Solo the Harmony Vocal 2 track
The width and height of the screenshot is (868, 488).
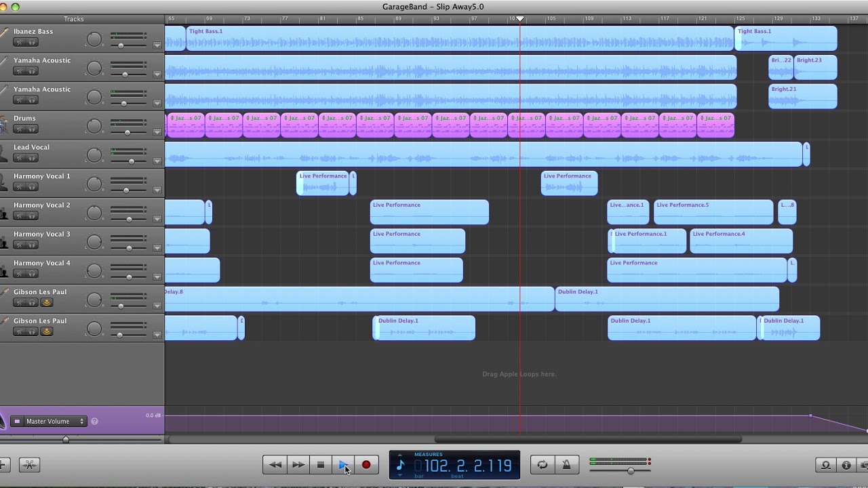(31, 216)
